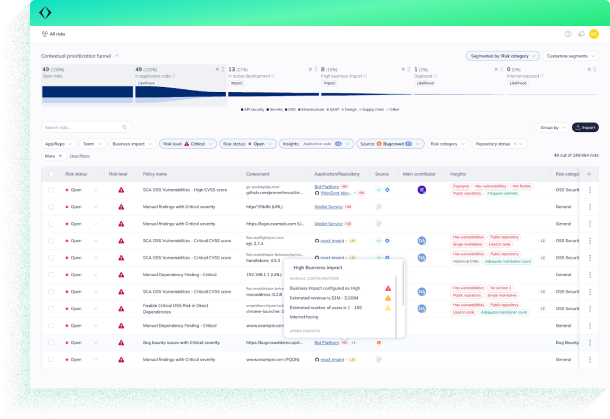
Task: Click Clear filters link
Action: pyautogui.click(x=80, y=156)
